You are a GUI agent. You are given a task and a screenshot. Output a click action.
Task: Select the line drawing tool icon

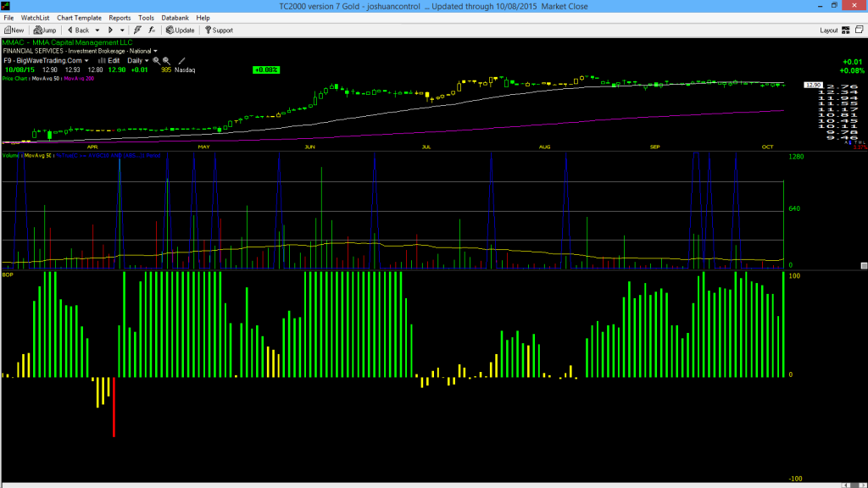[x=181, y=61]
